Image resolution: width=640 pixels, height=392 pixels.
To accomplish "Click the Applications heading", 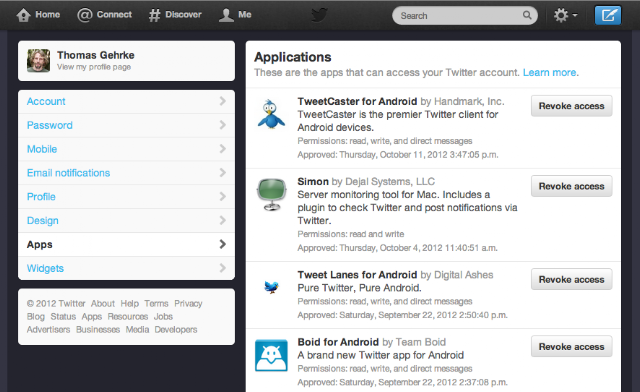I will click(x=293, y=57).
